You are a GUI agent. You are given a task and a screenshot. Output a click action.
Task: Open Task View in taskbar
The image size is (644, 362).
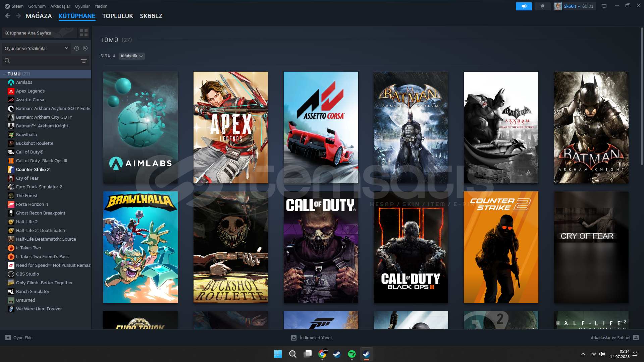(x=308, y=354)
